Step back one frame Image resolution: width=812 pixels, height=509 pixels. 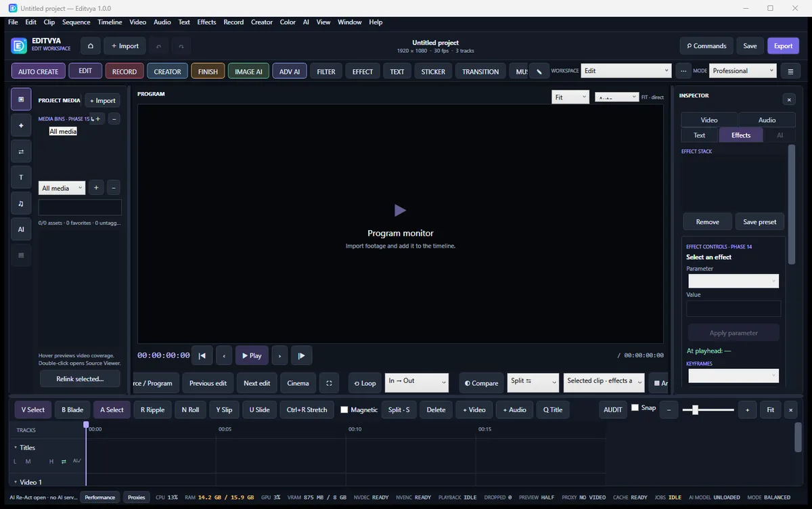click(224, 355)
